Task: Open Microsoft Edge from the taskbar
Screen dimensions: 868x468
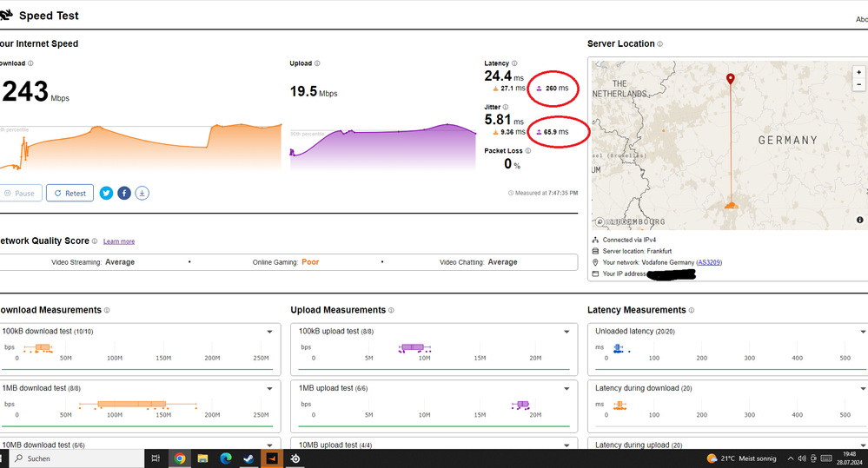Action: [226, 458]
